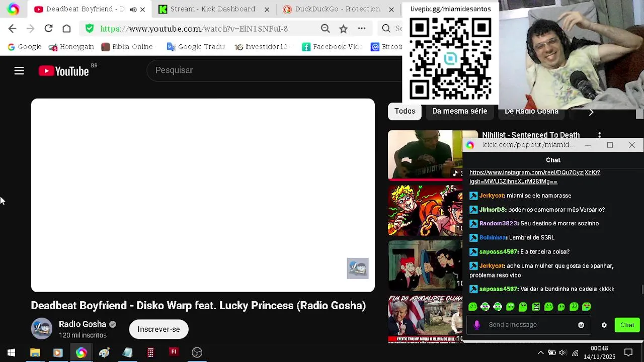Click username Jerkycat on namorasse message
The image size is (644, 362).
pyautogui.click(x=492, y=196)
